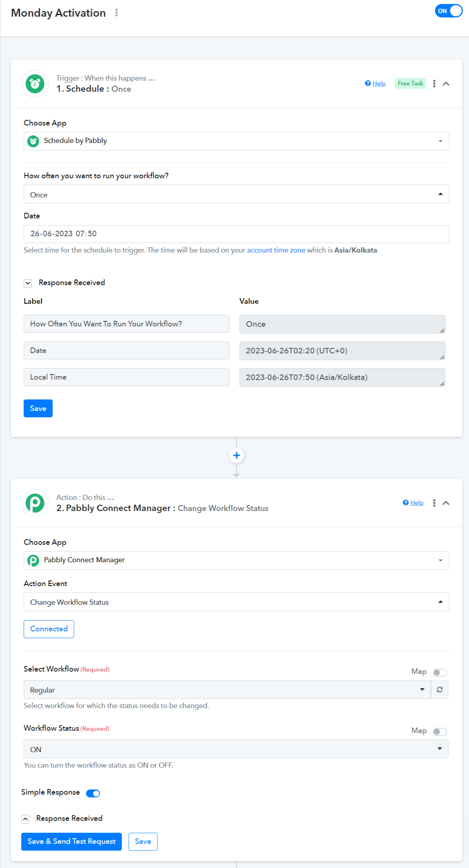Toggle the workflow ON switch
The width and height of the screenshot is (469, 868).
[x=449, y=11]
